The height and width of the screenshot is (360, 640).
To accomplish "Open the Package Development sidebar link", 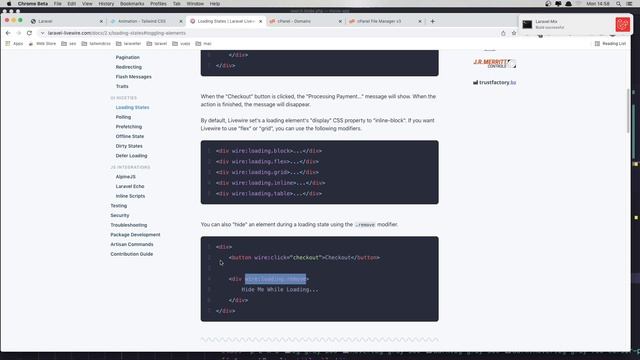I will [135, 235].
